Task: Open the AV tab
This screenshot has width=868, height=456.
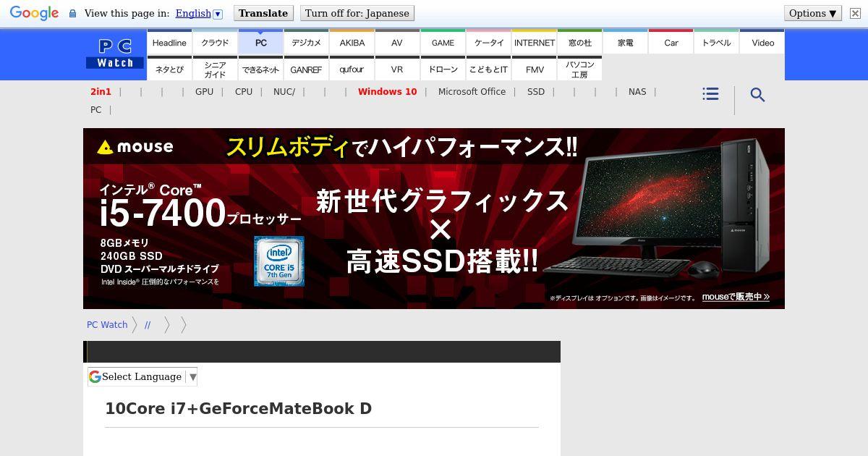Action: click(397, 42)
